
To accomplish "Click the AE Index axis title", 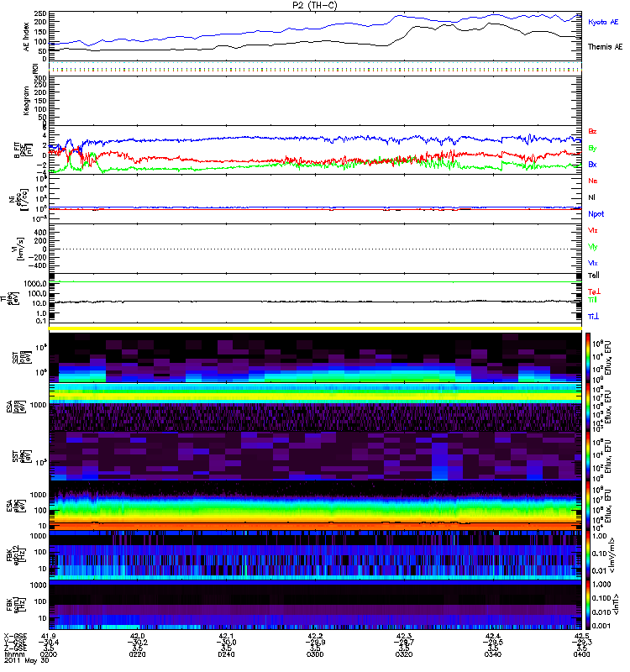I will pyautogui.click(x=27, y=37).
